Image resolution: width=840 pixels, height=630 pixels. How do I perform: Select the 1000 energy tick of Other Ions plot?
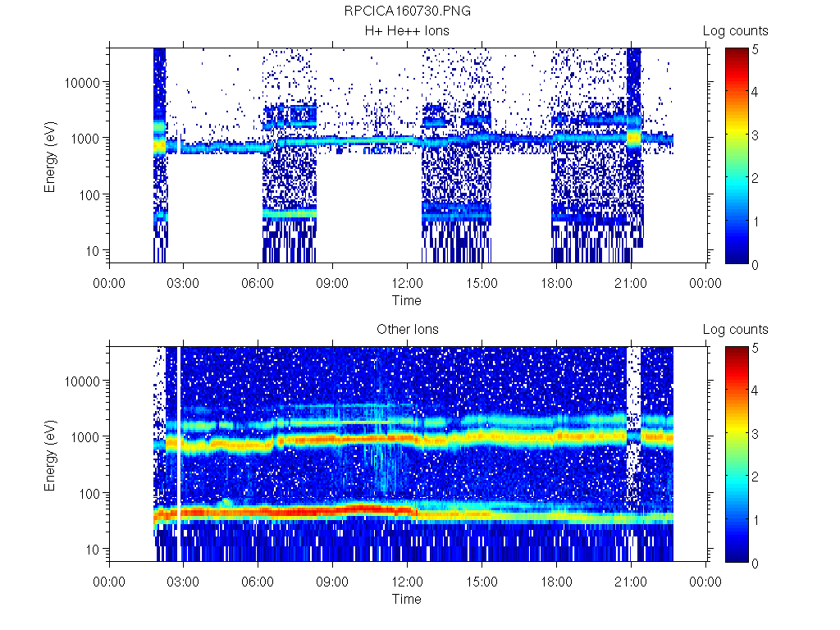point(85,437)
